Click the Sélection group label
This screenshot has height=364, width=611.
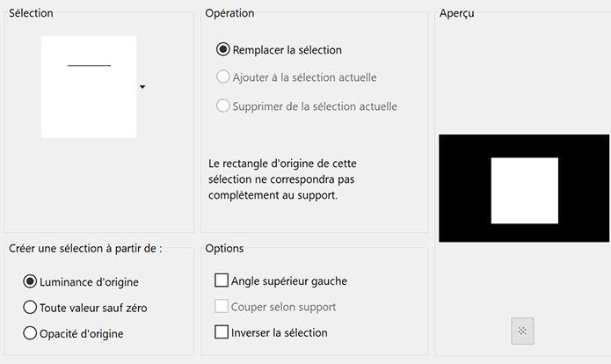coord(31,14)
